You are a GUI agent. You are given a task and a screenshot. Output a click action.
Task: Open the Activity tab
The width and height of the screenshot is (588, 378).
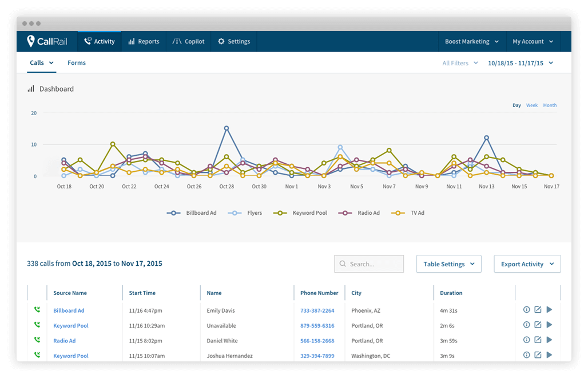tap(100, 41)
